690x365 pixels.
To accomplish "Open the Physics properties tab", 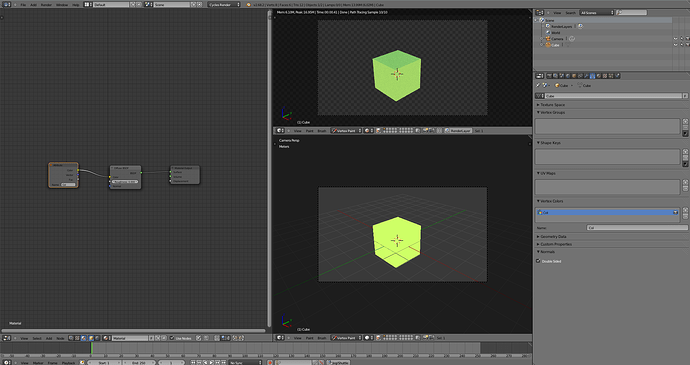I will point(617,76).
